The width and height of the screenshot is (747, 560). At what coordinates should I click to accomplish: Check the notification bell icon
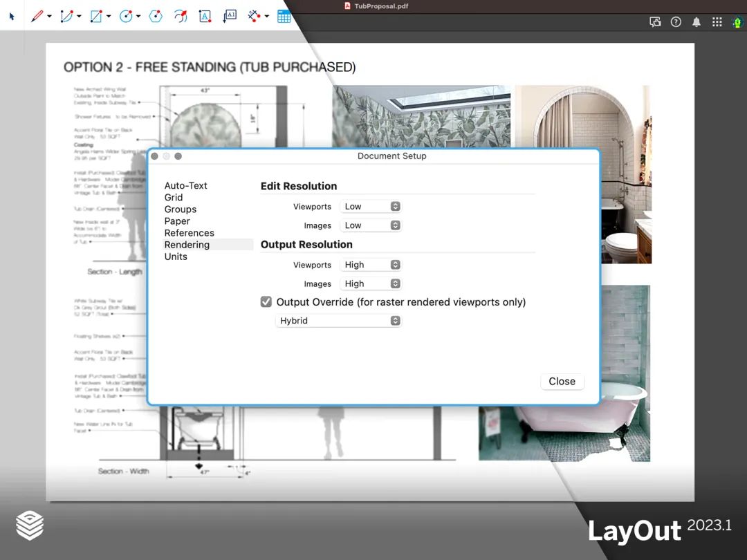coord(697,21)
